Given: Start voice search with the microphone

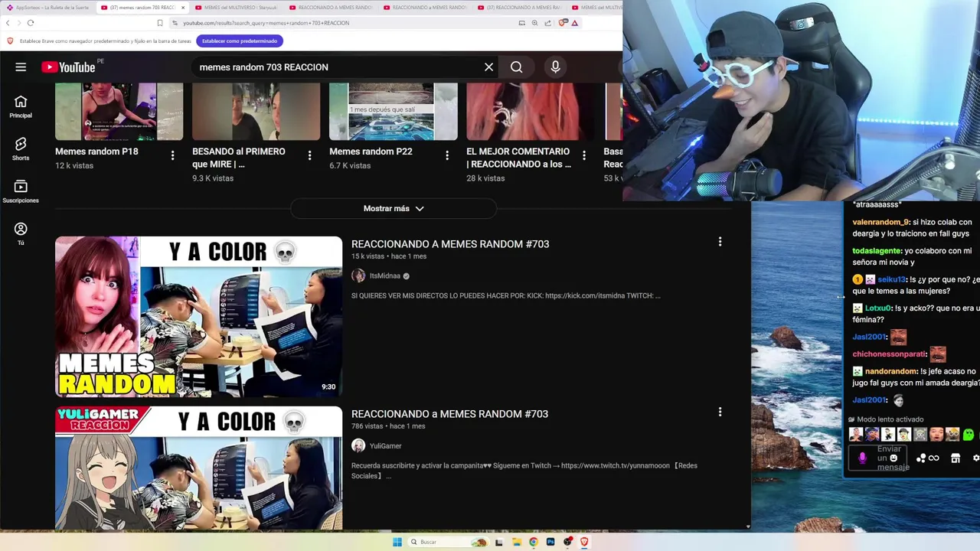Looking at the screenshot, I should pos(555,67).
